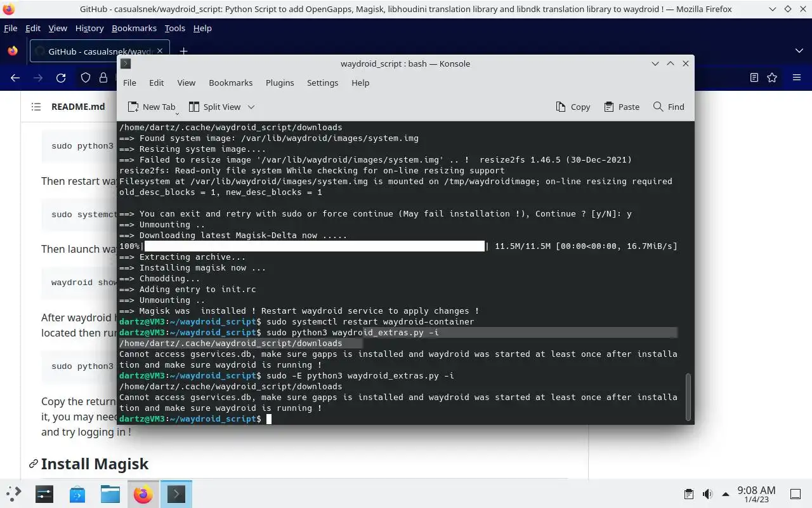Click Copy button in Konsole toolbar

coord(573,107)
